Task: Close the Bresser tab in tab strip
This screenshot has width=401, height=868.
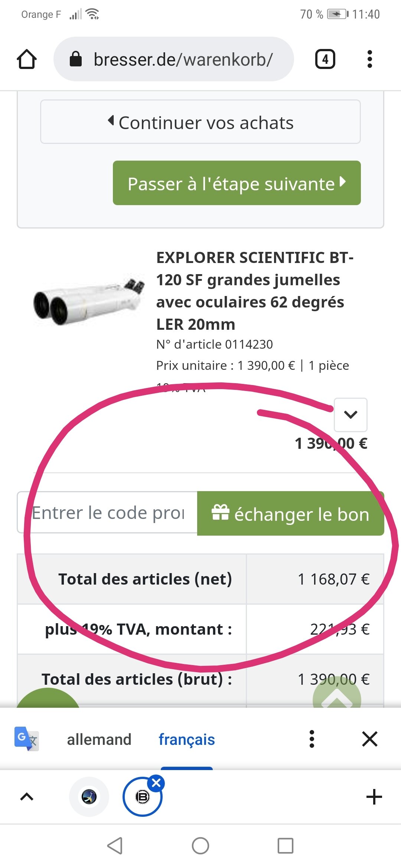Action: pos(156,783)
